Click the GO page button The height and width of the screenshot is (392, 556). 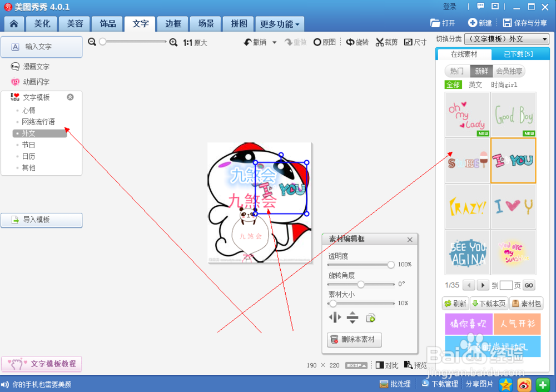529,286
